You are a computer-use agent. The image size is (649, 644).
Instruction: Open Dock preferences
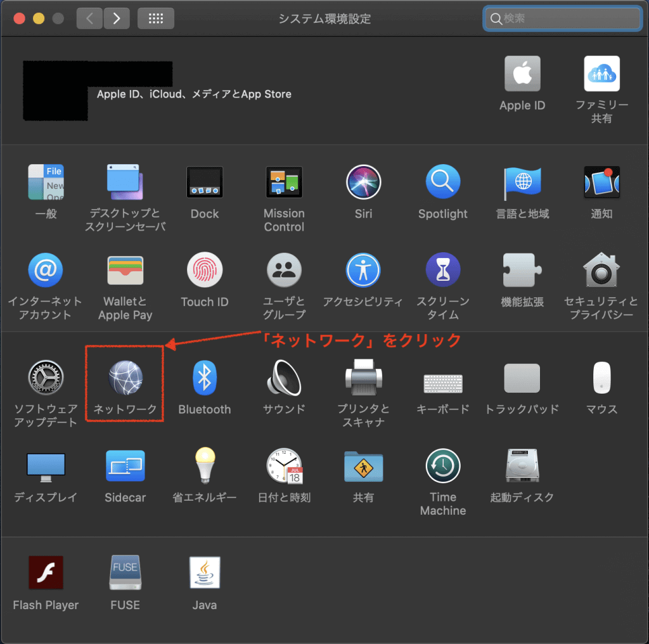(205, 182)
